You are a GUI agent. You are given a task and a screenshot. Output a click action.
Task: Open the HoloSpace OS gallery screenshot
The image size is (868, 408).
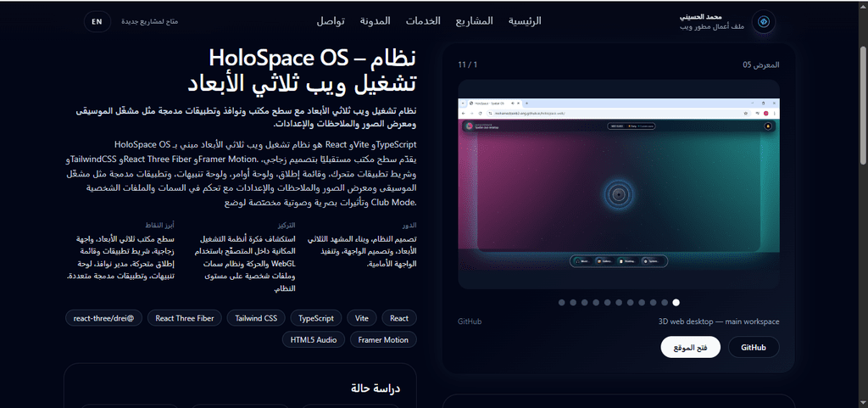pos(618,184)
